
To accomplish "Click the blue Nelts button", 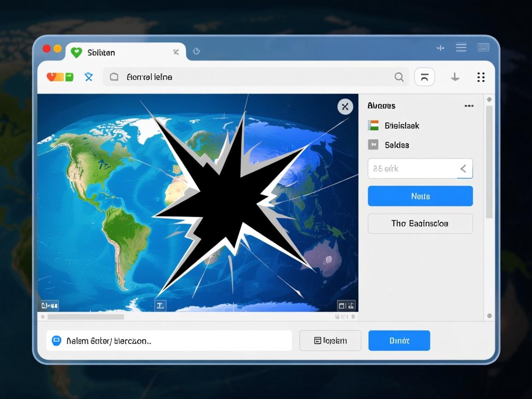I will [x=420, y=196].
